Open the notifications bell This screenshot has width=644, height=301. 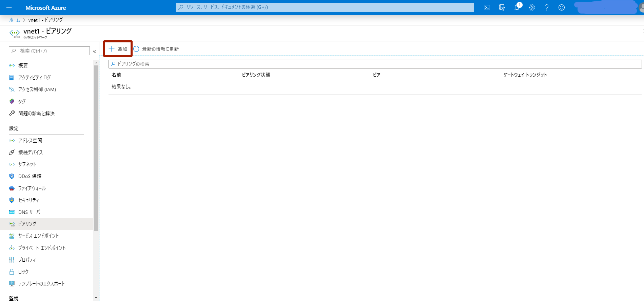[x=516, y=7]
